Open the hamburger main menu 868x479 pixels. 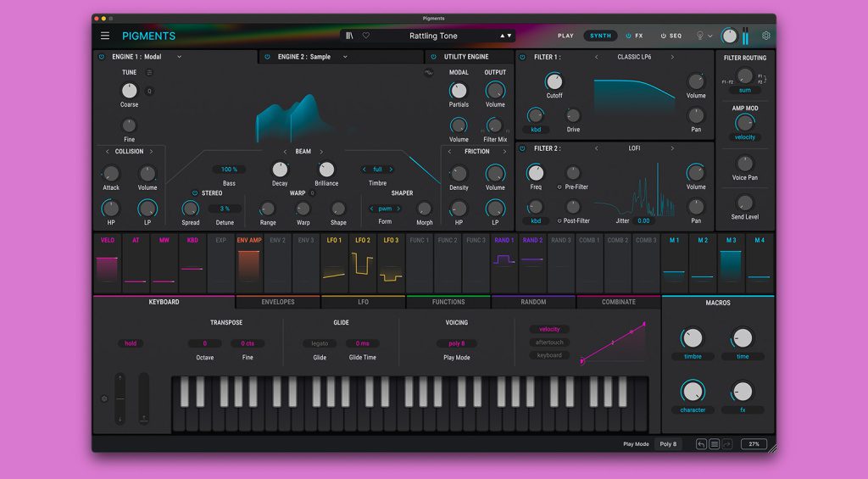point(105,36)
